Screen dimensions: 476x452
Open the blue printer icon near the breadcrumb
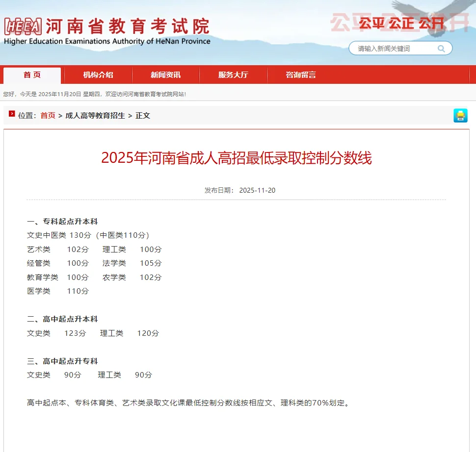coord(460,116)
